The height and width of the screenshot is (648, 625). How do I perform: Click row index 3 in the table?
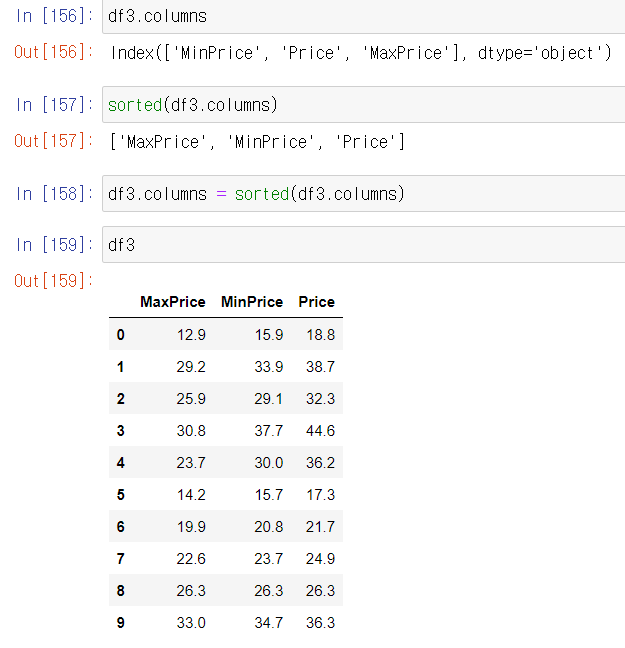pyautogui.click(x=120, y=431)
